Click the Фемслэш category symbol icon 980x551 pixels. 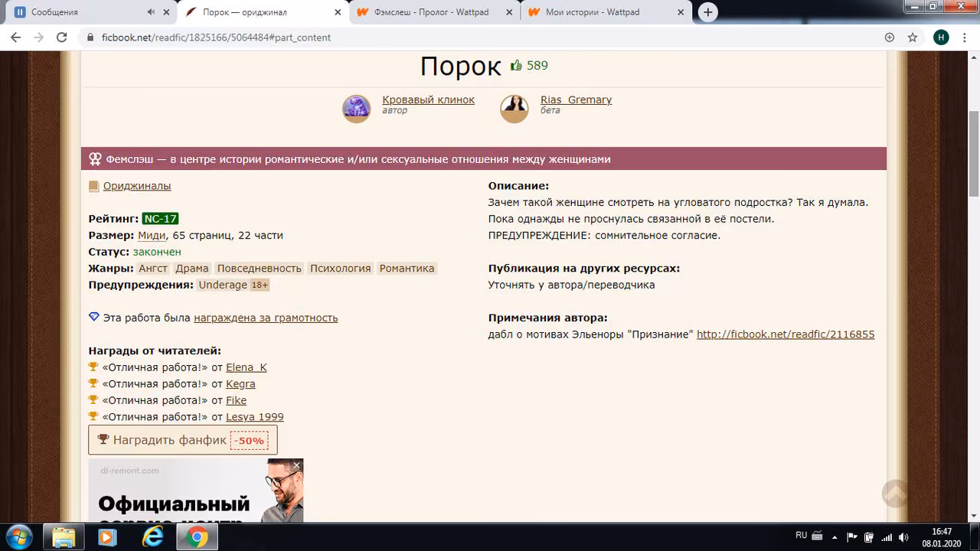95,159
